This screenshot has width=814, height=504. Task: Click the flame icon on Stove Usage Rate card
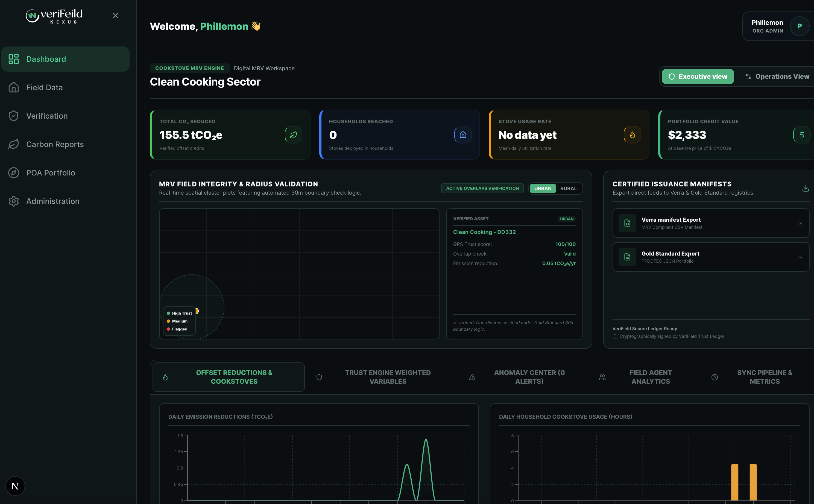coord(632,135)
